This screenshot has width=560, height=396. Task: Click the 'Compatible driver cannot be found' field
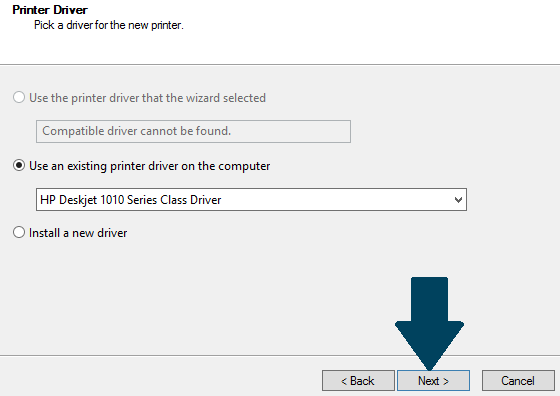click(193, 131)
